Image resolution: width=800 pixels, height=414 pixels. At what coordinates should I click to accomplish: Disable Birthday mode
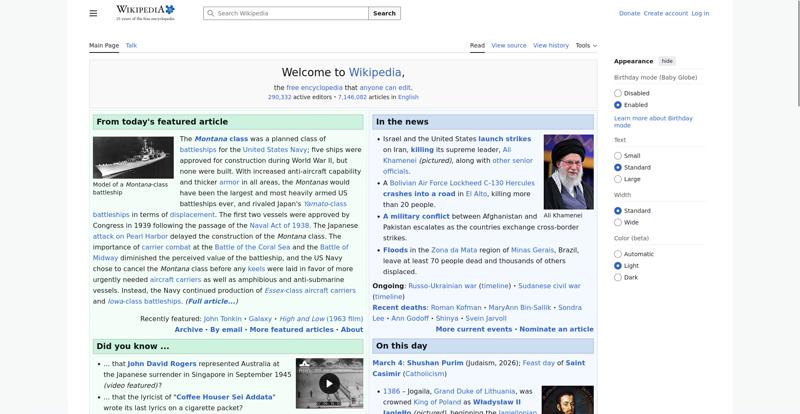[618, 93]
